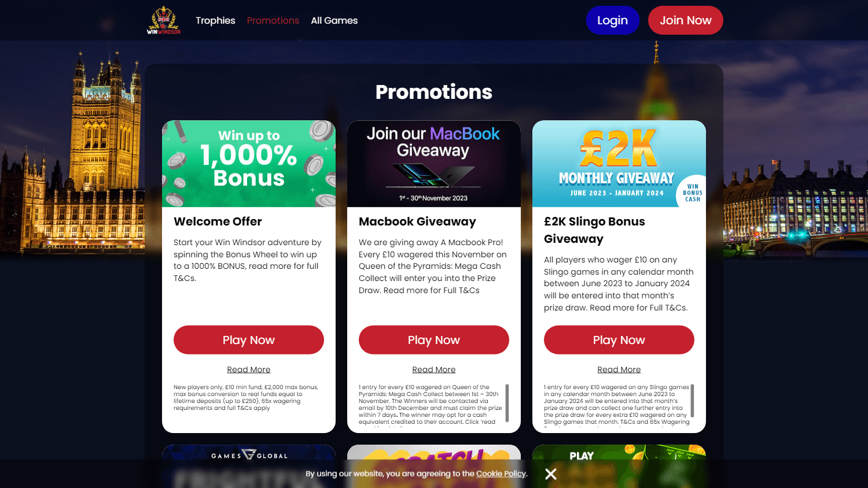Open Read More for £2K Slingo Giveaway
The width and height of the screenshot is (868, 488).
point(619,369)
